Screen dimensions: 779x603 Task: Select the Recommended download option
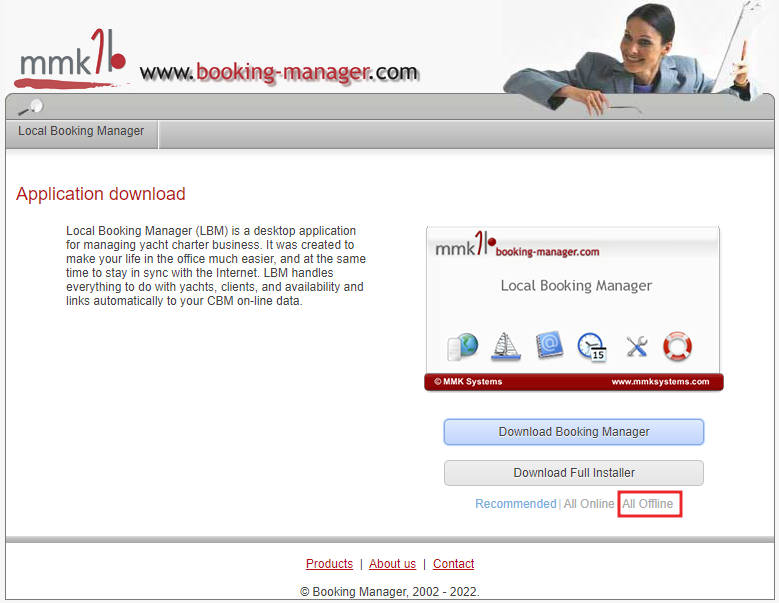(x=516, y=504)
